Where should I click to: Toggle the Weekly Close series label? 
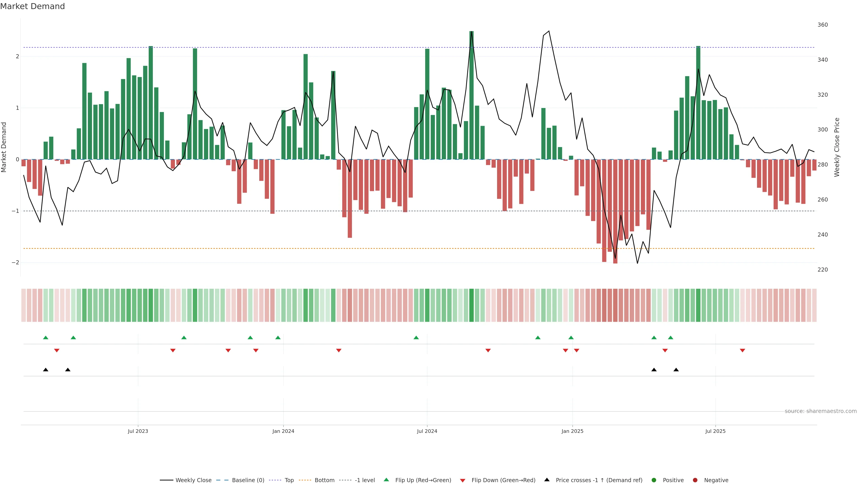tap(193, 480)
